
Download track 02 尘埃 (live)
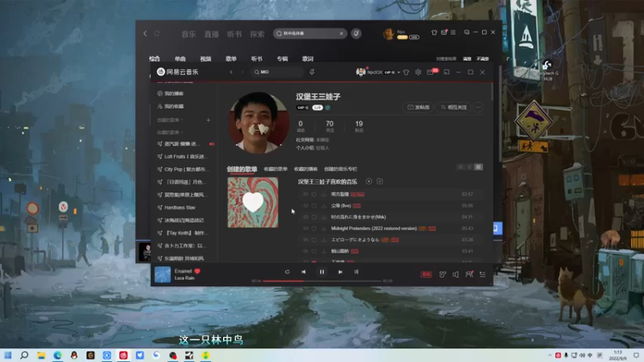click(324, 206)
